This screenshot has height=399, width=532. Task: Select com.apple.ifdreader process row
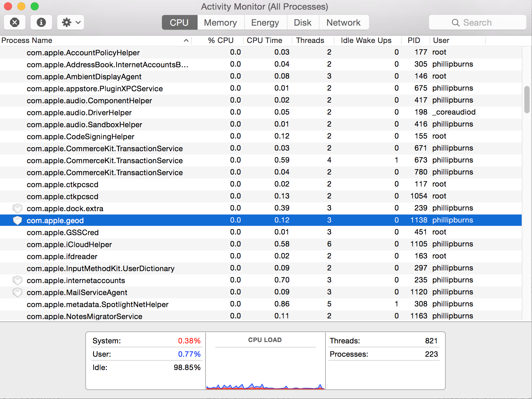(261, 256)
